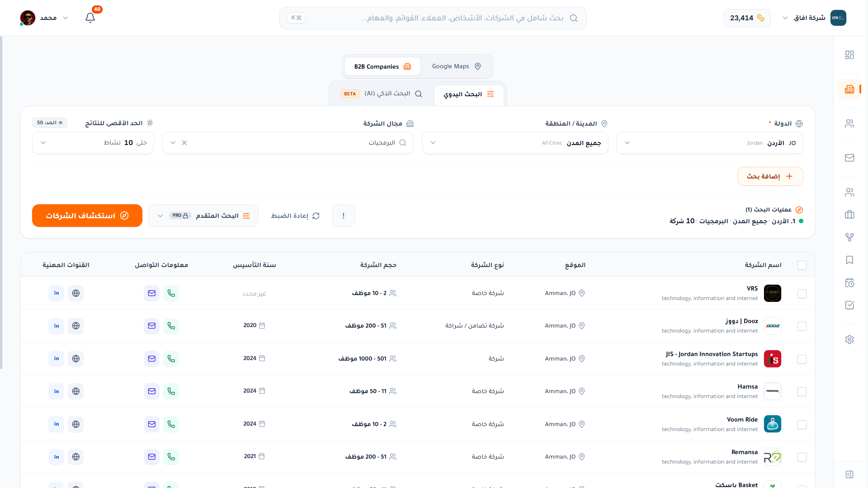
Task: Open the VRS company name link
Action: click(752, 288)
